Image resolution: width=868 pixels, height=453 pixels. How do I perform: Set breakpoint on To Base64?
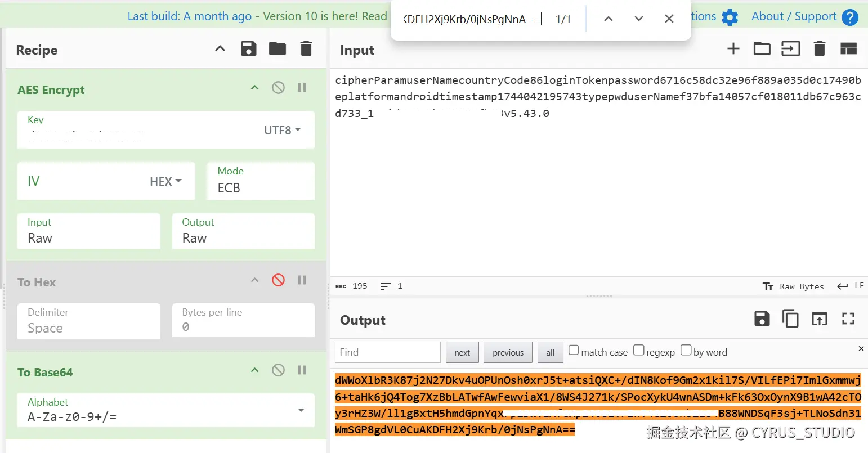302,370
